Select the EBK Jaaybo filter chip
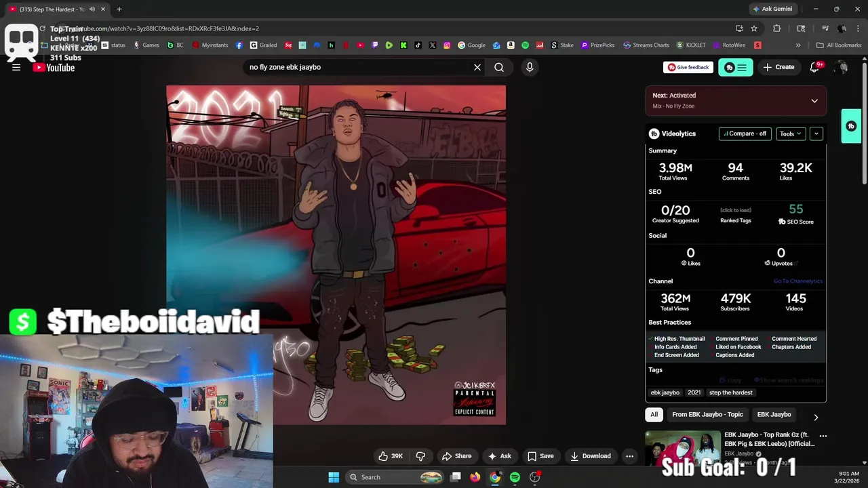Viewport: 868px width, 488px height. point(774,415)
